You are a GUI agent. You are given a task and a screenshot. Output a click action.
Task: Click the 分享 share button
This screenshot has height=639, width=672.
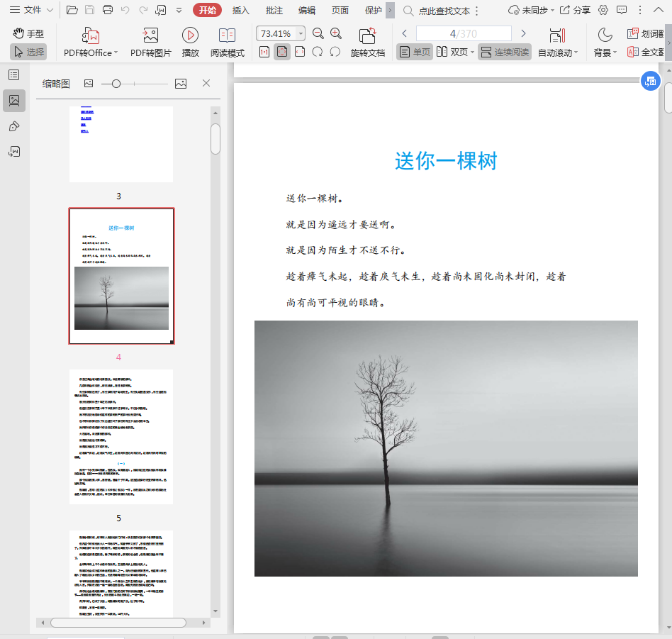[x=575, y=10]
